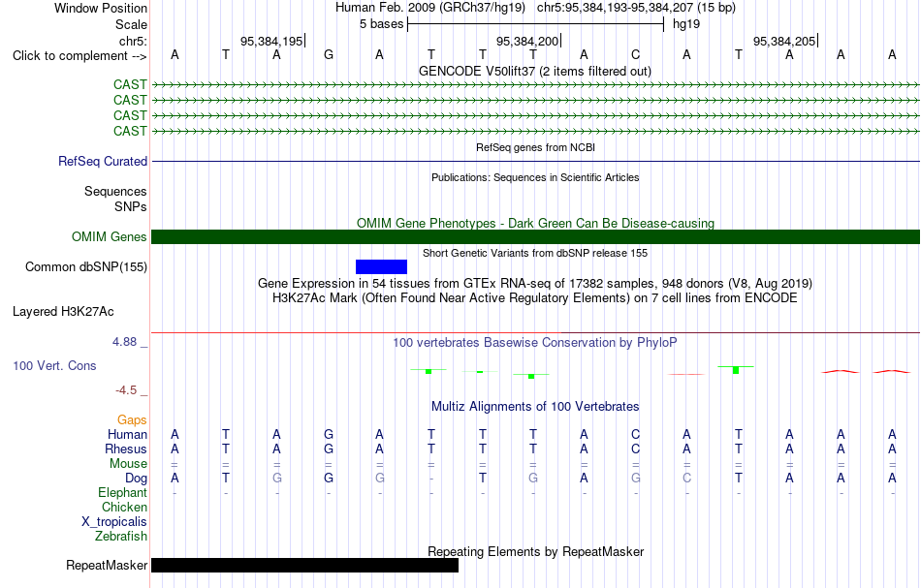921x588 pixels.
Task: Click 'Short Genetic Variants from dbSNP release 155' title
Action: (535, 253)
